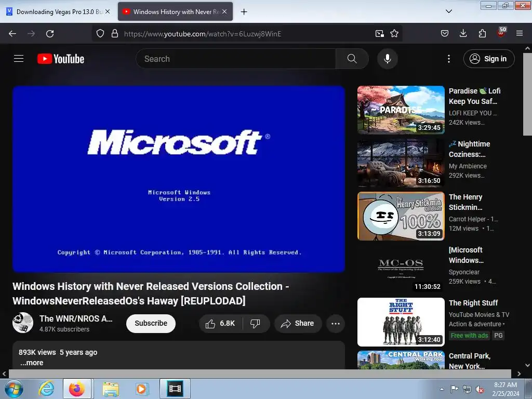Image resolution: width=532 pixels, height=399 pixels.
Task: Click the Microsoft Windows video player
Action: 179,179
